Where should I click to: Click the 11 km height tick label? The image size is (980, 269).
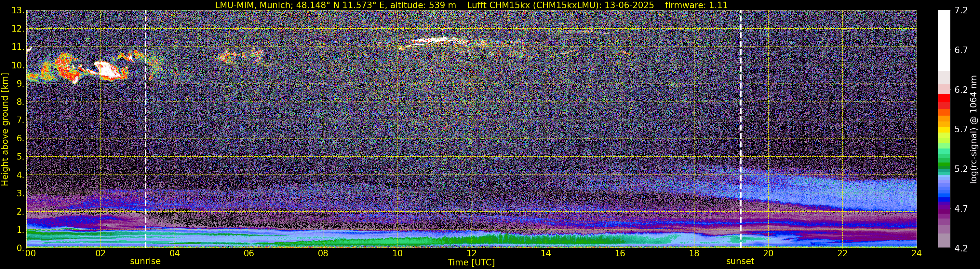pyautogui.click(x=18, y=47)
